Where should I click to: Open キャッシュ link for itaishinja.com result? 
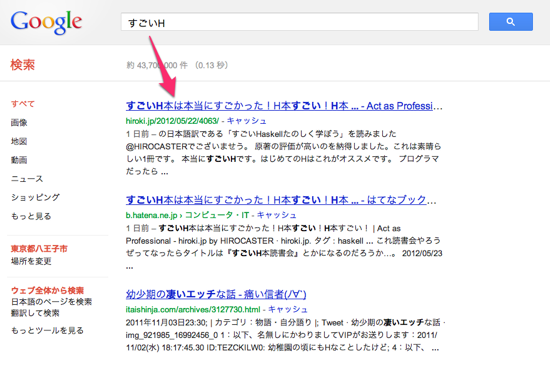288,309
